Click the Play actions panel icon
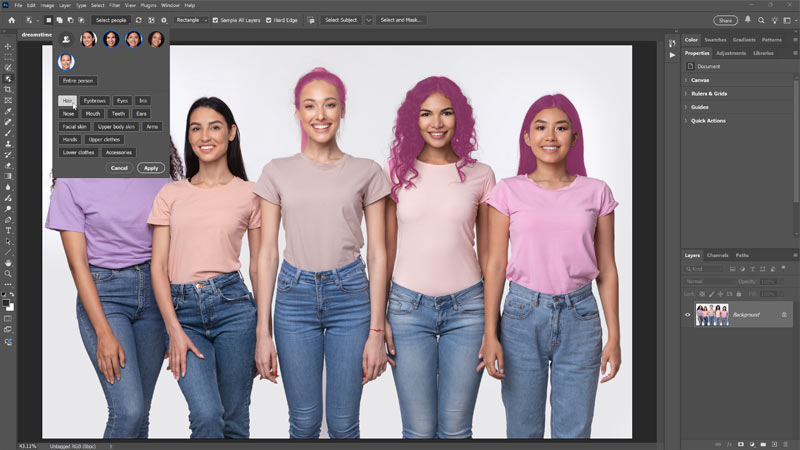 (x=672, y=55)
